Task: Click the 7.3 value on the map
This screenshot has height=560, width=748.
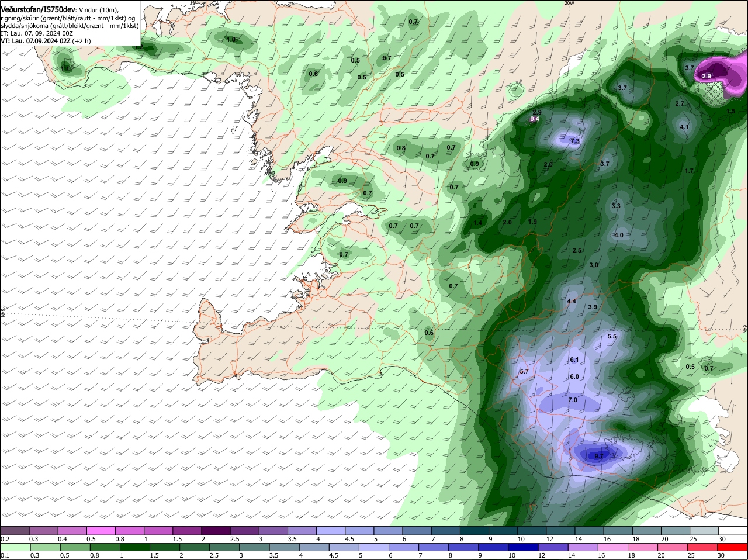Action: click(574, 141)
